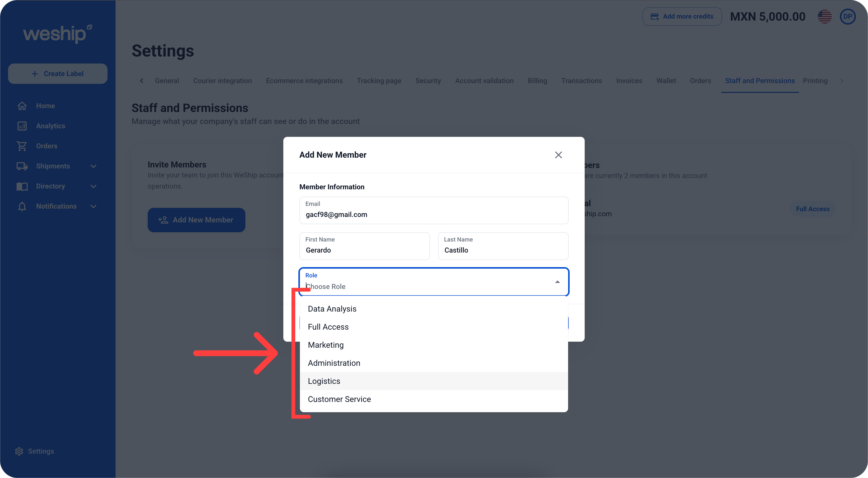Click the Shipments truck icon

(22, 166)
